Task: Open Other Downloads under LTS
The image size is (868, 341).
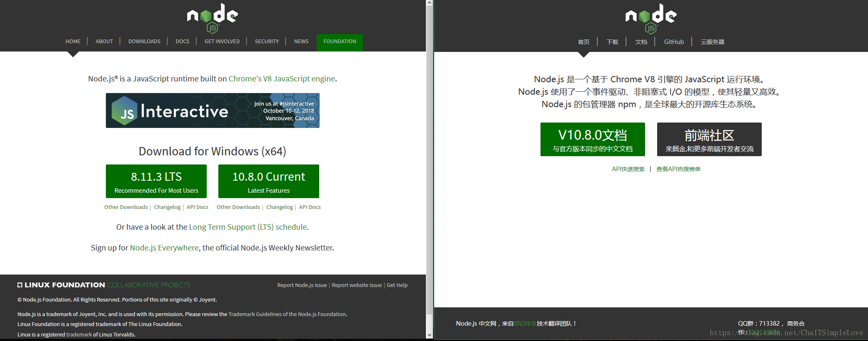Action: point(126,207)
